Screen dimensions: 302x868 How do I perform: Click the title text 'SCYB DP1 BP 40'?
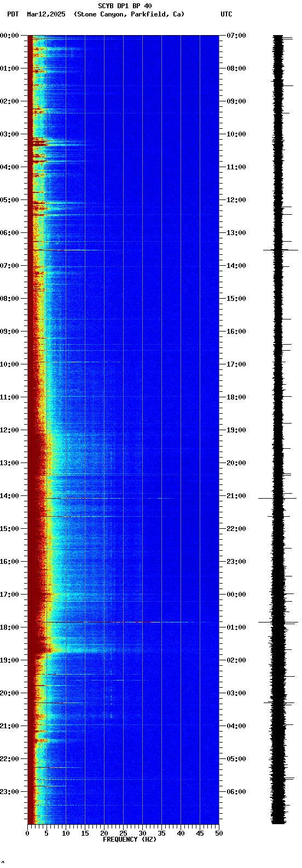(x=125, y=6)
